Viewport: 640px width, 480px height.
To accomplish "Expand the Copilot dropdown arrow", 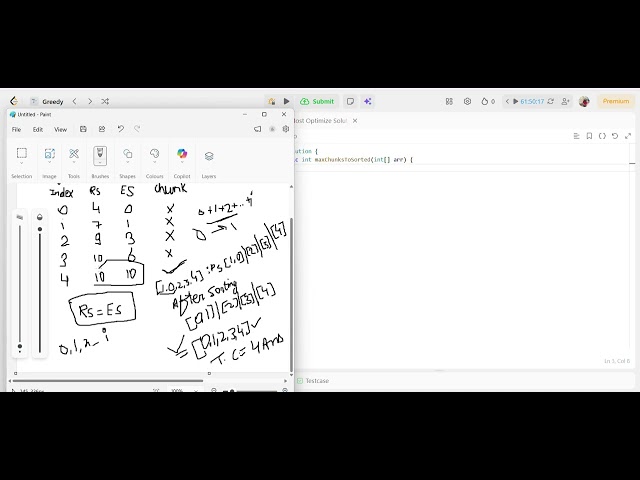I will click(182, 163).
